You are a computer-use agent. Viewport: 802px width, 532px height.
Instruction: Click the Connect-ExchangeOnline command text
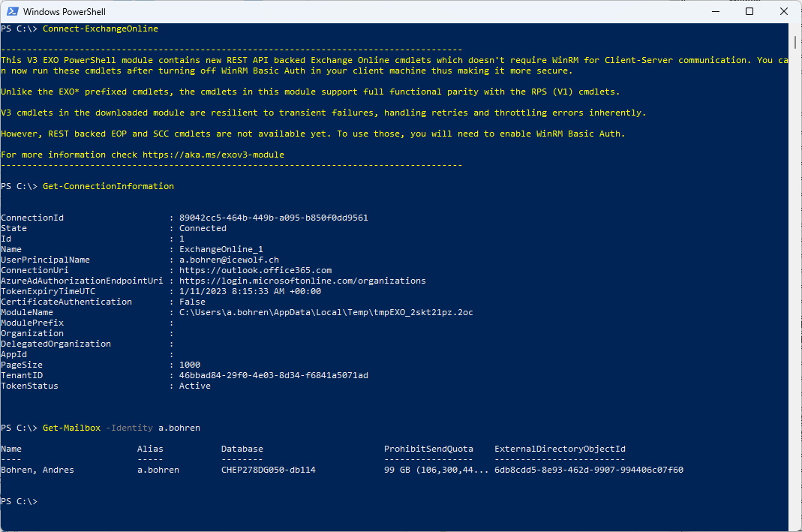(x=101, y=29)
